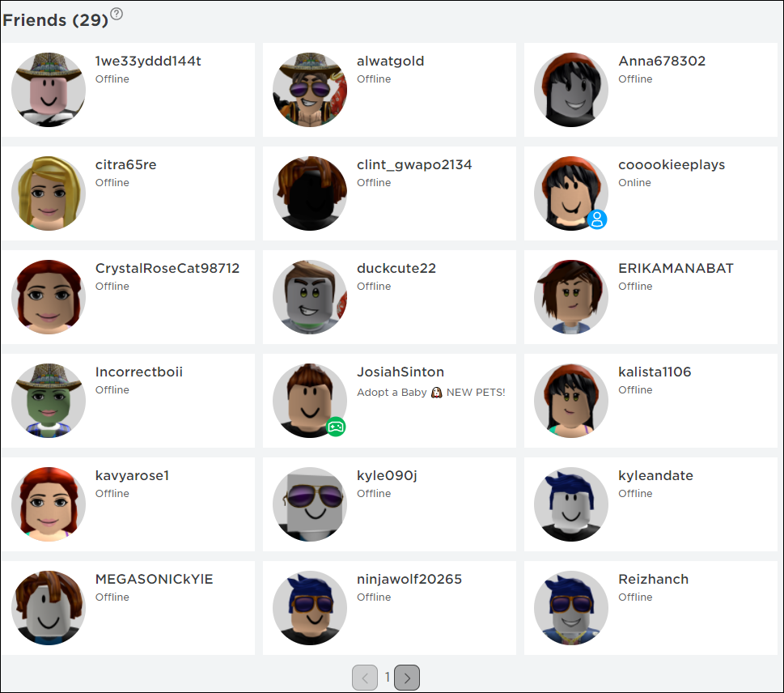Click the green in-game icon on JosiahSinton's avatar
This screenshot has height=693, width=784.
(336, 427)
